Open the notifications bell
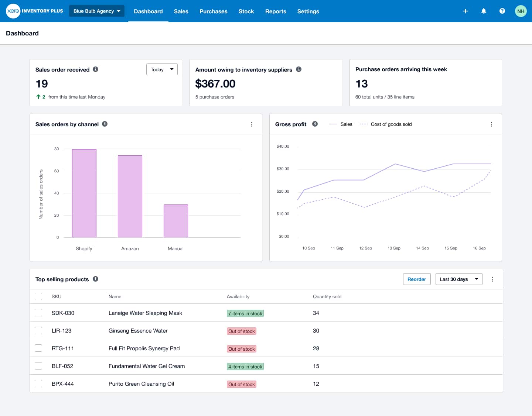532x416 pixels. pos(484,11)
